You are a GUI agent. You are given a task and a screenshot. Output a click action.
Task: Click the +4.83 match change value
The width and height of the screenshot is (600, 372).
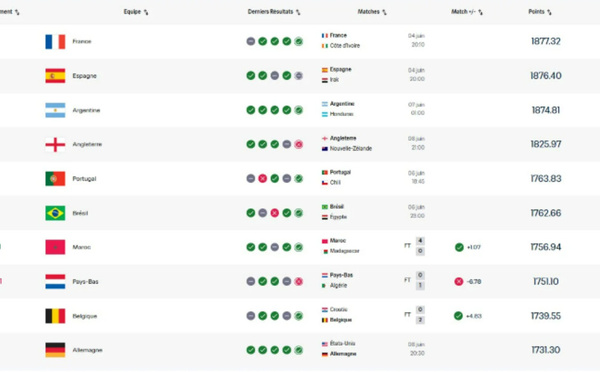474,316
